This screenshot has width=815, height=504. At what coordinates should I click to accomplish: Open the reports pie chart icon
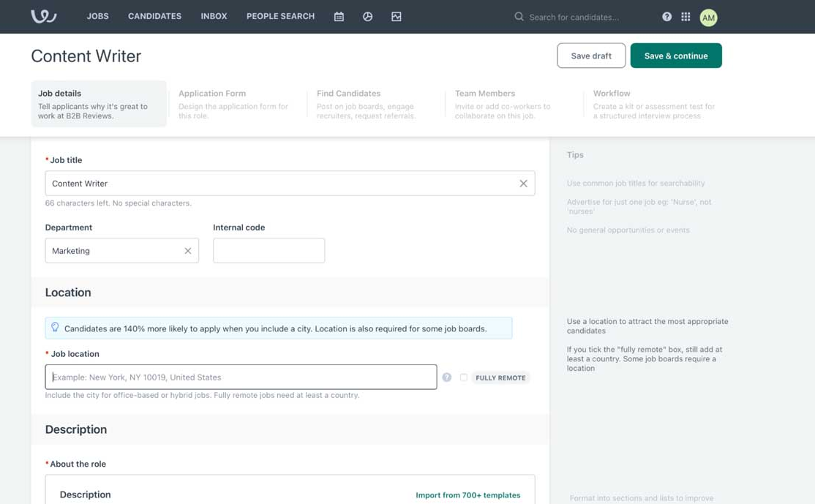367,17
